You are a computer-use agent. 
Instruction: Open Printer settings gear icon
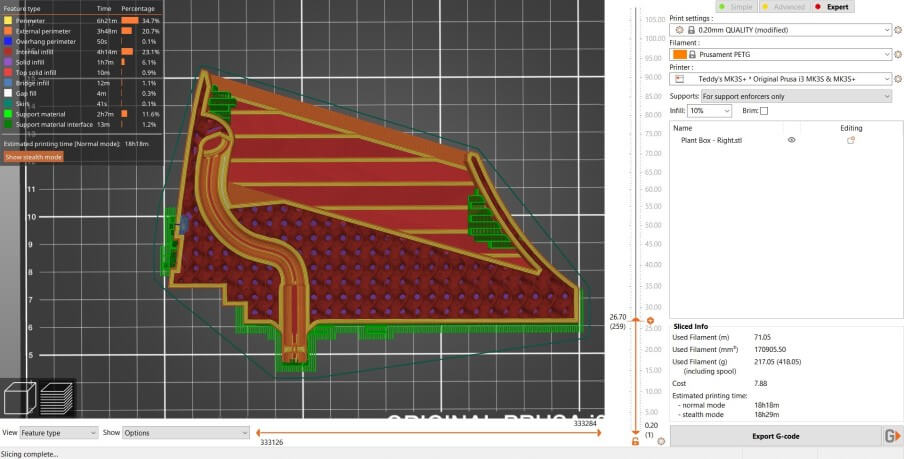(897, 79)
